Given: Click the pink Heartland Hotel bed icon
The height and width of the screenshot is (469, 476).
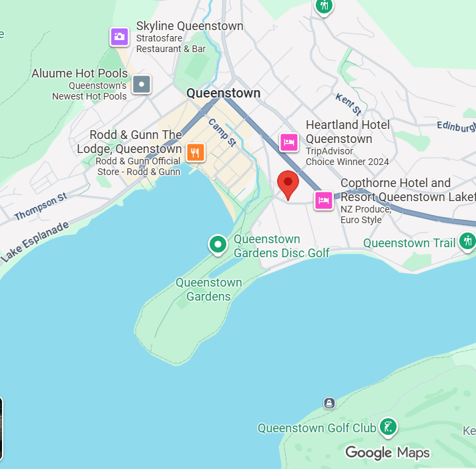Looking at the screenshot, I should (288, 142).
